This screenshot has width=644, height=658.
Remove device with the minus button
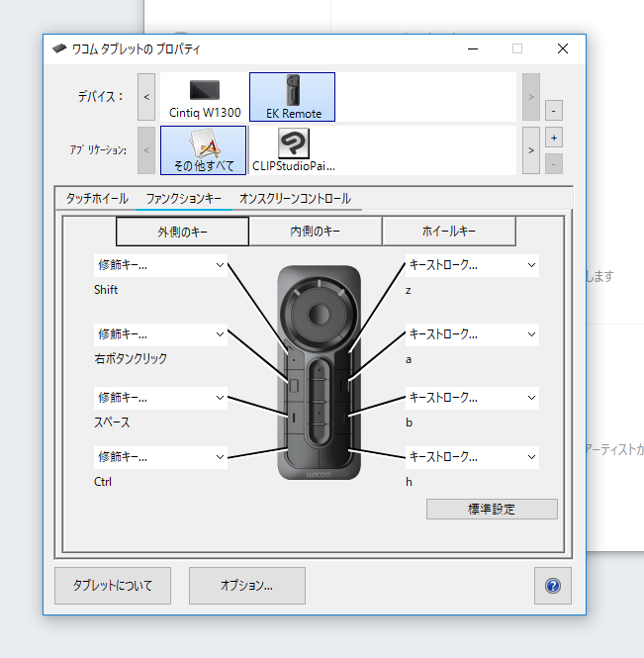tap(554, 111)
